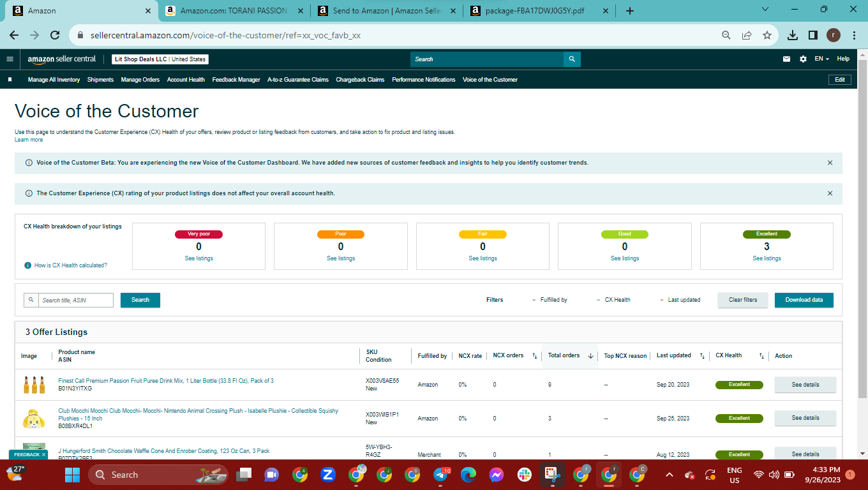868x490 pixels.
Task: Dismiss the Voice of the Customer Beta banner
Action: (830, 163)
